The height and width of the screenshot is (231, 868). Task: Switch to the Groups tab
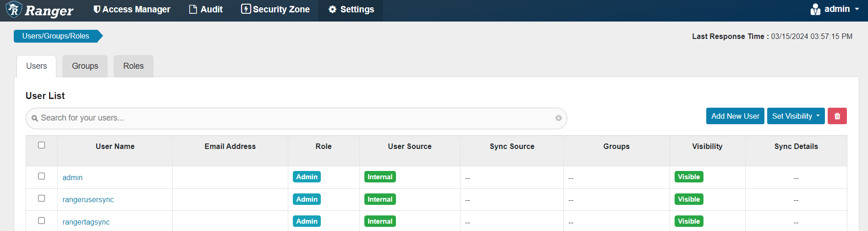[85, 66]
